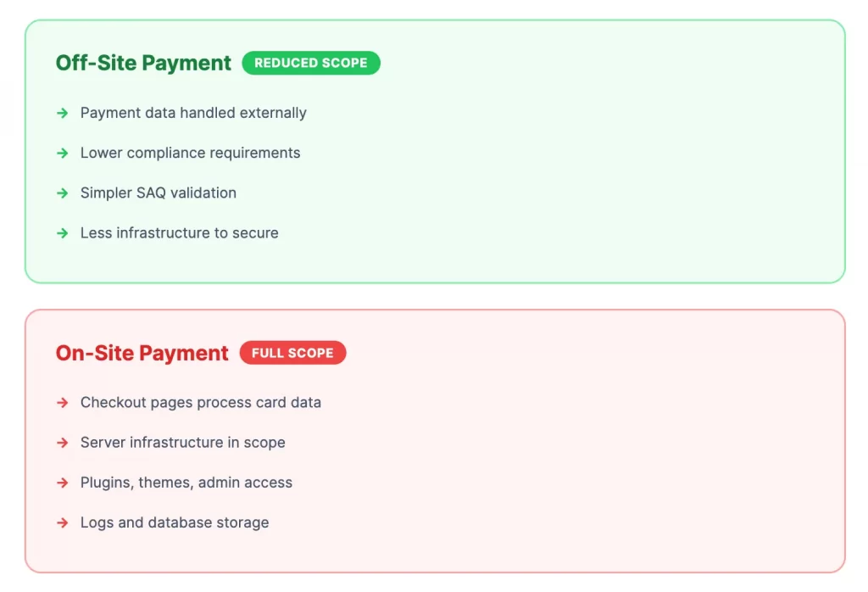Click the Less infrastructure to secure text
Screen dimensions: 868x592
pyautogui.click(x=179, y=233)
